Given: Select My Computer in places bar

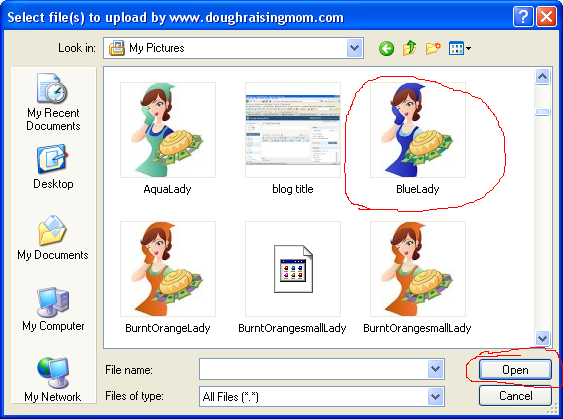Looking at the screenshot, I should (53, 309).
